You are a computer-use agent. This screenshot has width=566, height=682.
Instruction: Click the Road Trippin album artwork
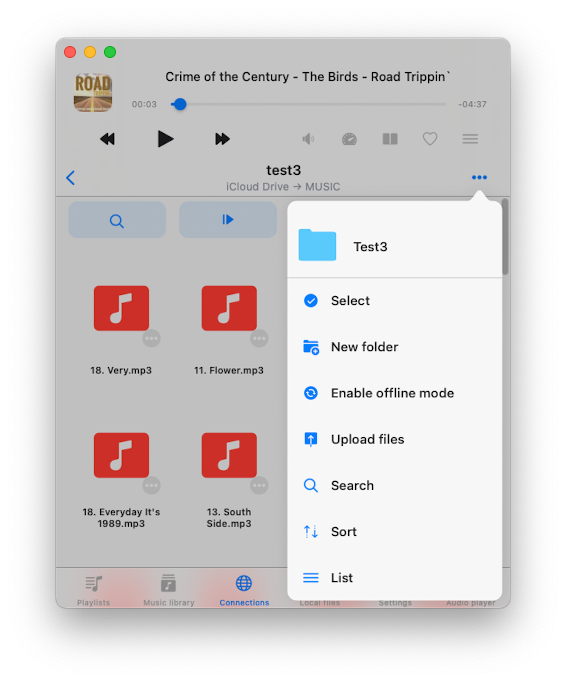[93, 92]
